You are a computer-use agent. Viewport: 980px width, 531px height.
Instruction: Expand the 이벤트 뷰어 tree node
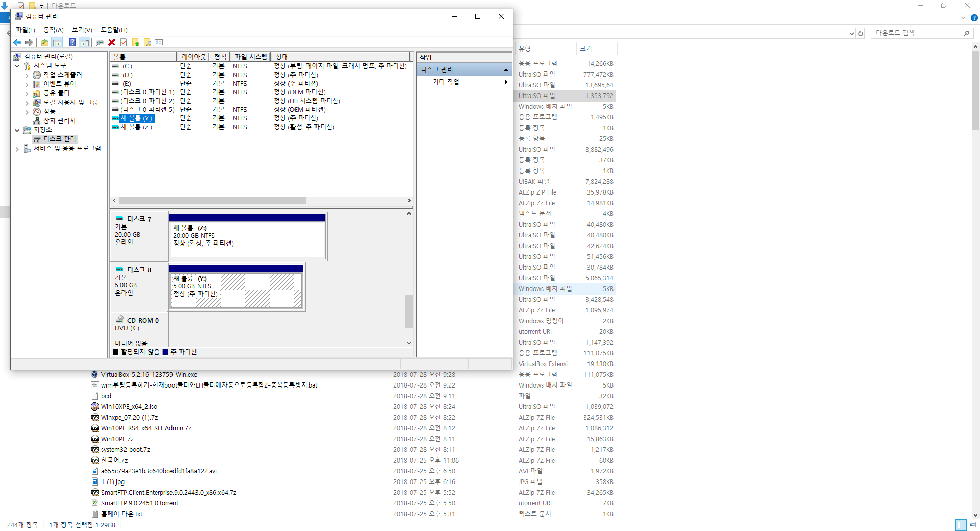(x=27, y=84)
